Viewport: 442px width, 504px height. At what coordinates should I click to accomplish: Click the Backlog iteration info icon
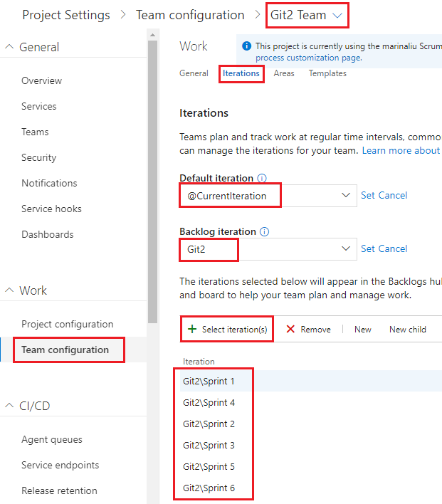point(265,231)
